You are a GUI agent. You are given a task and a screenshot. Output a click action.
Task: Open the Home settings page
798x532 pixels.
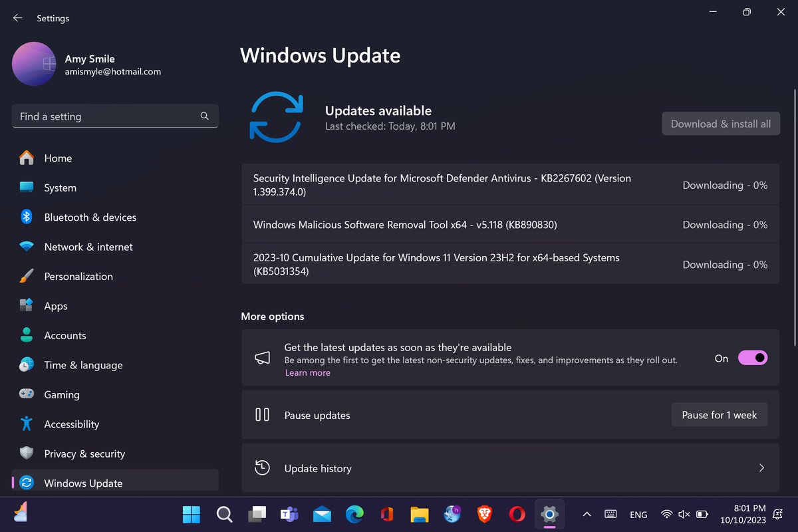pos(115,158)
